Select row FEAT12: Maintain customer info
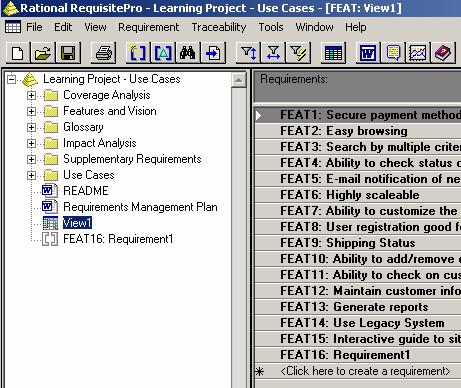461x388 pixels. point(358,291)
